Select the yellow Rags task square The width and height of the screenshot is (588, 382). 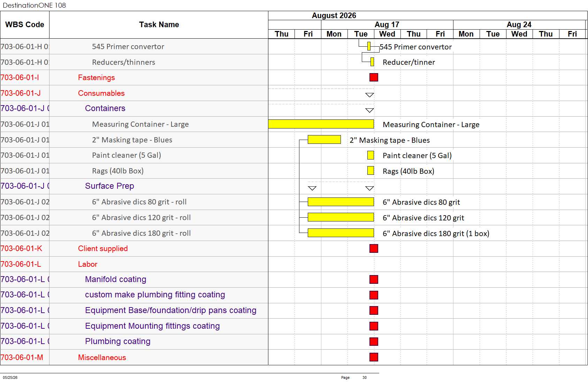[x=371, y=171]
